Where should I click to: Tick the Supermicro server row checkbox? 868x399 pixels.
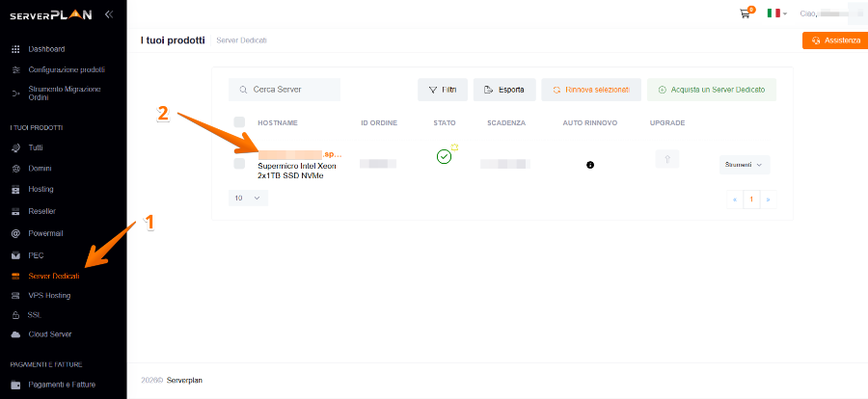239,164
